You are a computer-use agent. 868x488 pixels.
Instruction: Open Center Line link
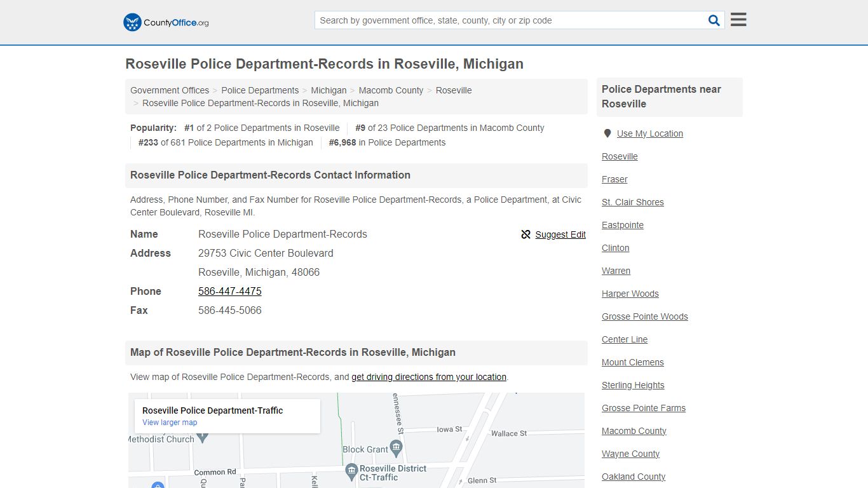pyautogui.click(x=625, y=339)
